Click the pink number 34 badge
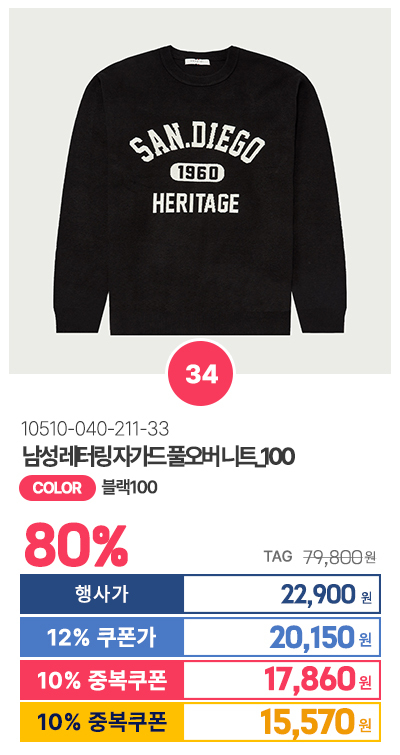The height and width of the screenshot is (755, 400). click(200, 374)
